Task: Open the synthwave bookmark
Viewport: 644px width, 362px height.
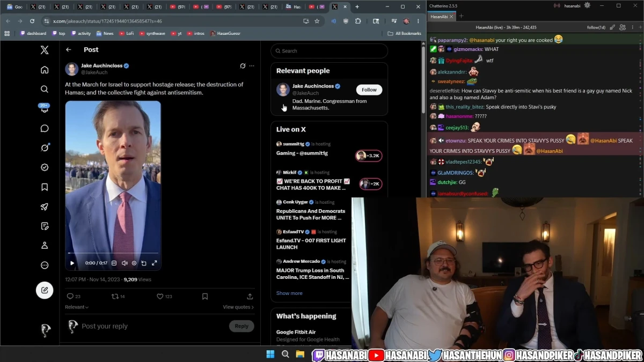Action: pos(152,33)
